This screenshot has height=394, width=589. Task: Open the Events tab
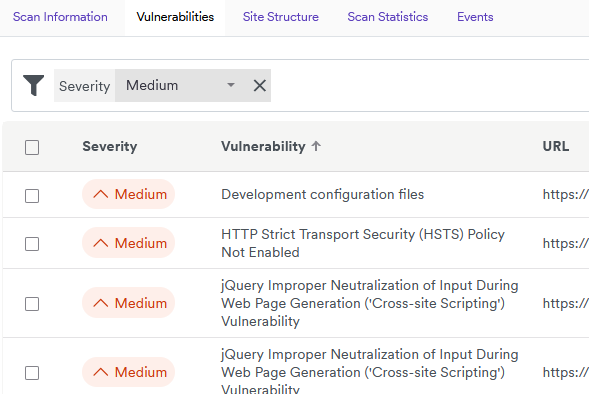pyautogui.click(x=475, y=17)
